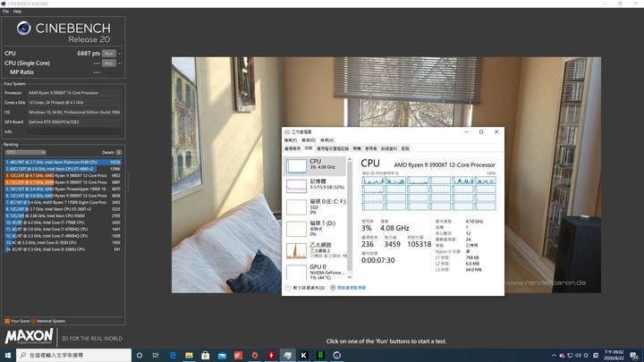The height and width of the screenshot is (362, 644).
Task: Select the Ryzen 7 1700X ranking row
Action: [64, 202]
